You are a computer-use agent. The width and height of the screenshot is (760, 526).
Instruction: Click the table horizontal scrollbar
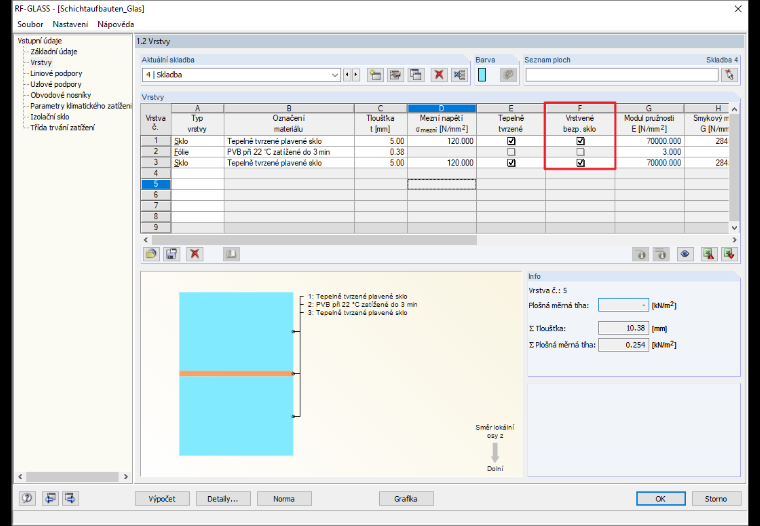coord(314,240)
